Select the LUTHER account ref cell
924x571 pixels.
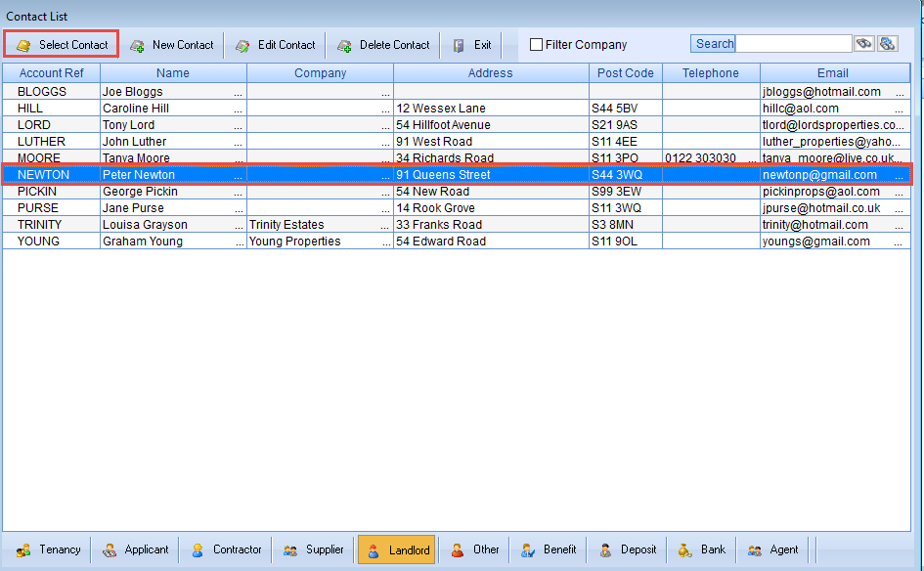(52, 142)
